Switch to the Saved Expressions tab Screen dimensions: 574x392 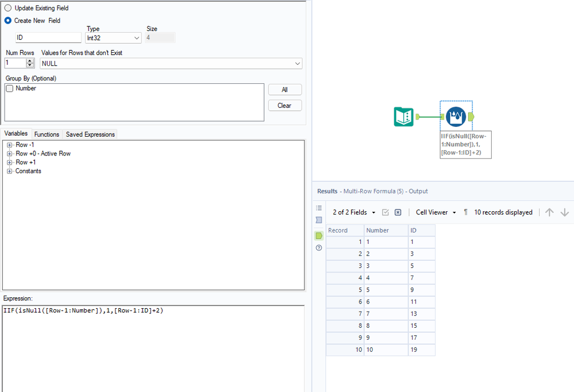click(x=90, y=134)
